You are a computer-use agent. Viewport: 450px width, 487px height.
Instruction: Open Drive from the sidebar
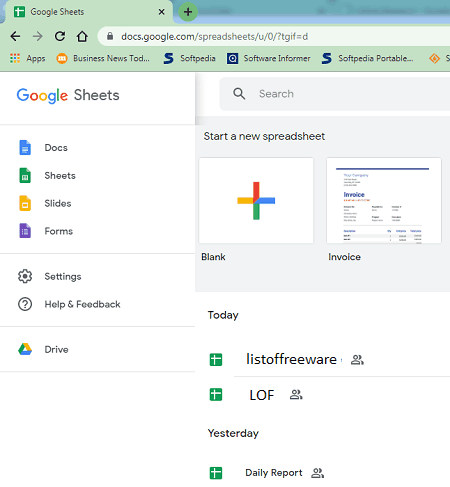coord(56,349)
